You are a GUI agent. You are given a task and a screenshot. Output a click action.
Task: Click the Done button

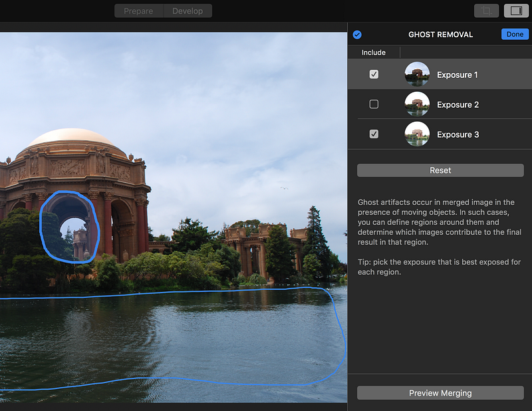(515, 35)
